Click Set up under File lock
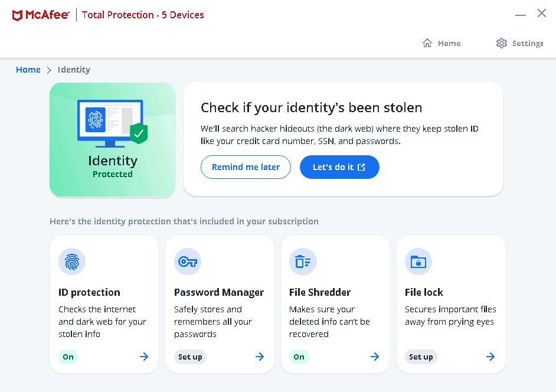 [x=421, y=357]
